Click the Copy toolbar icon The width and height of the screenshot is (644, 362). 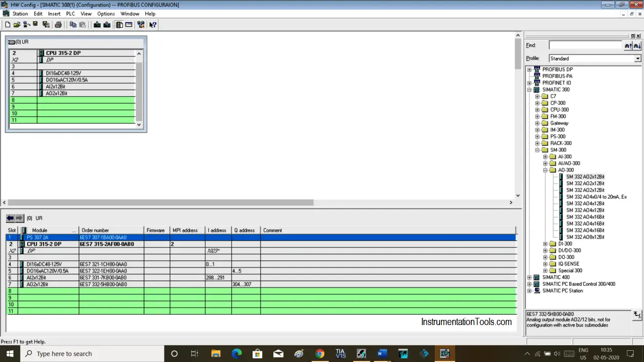(73, 25)
